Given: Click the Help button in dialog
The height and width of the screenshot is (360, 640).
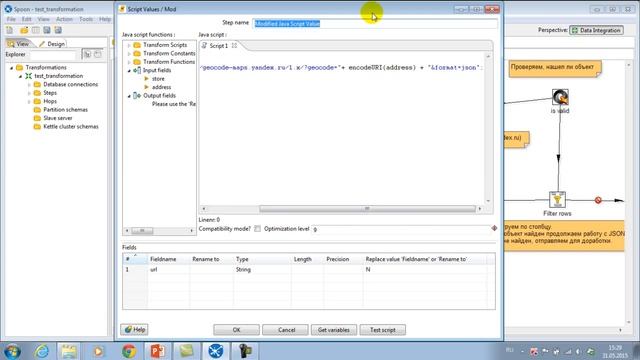Looking at the screenshot, I should 134,329.
